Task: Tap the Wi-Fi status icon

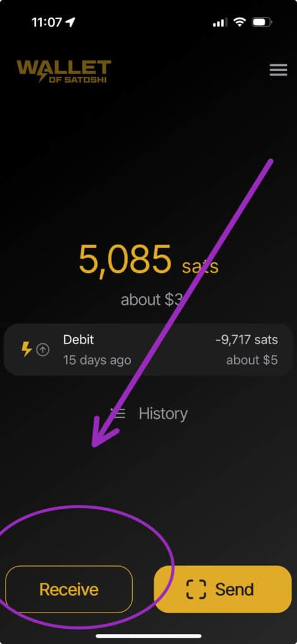Action: (239, 22)
